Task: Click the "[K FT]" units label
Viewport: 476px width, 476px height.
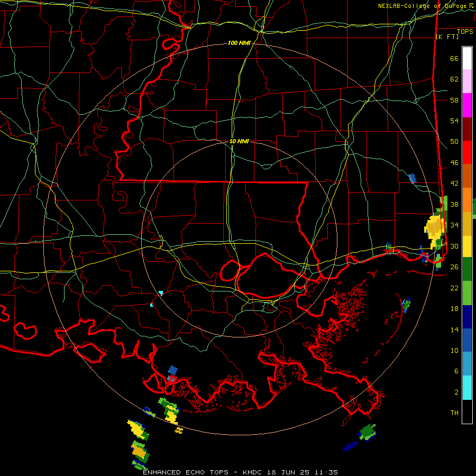Action: click(x=447, y=36)
